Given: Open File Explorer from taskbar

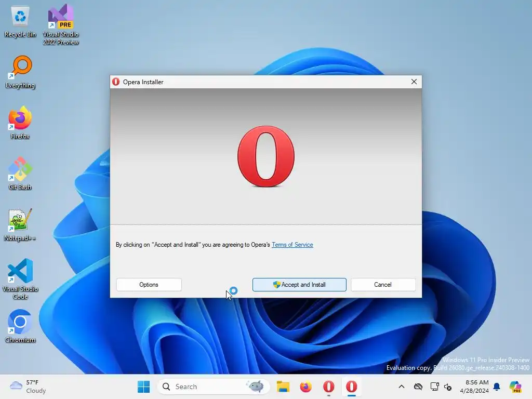Looking at the screenshot, I should point(283,387).
